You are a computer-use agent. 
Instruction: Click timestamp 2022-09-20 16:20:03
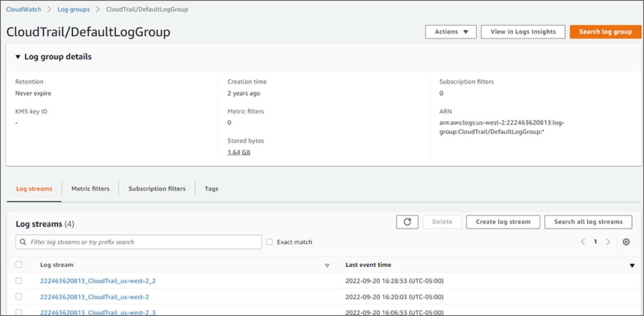pos(394,297)
